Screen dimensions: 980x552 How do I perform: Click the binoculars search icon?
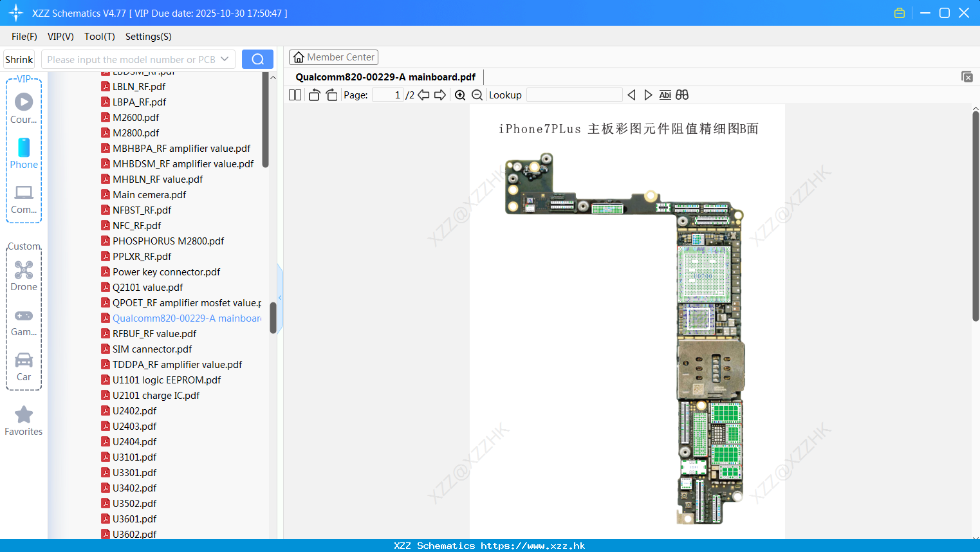coord(682,95)
